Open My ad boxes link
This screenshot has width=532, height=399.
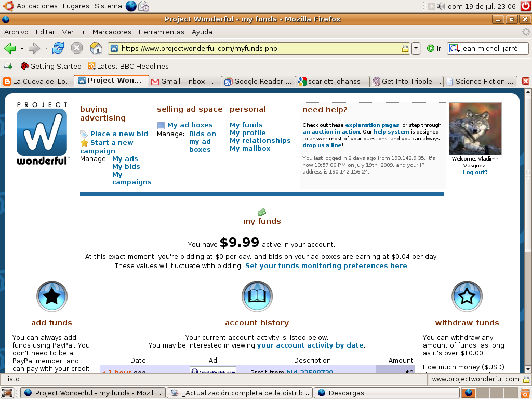click(x=190, y=125)
